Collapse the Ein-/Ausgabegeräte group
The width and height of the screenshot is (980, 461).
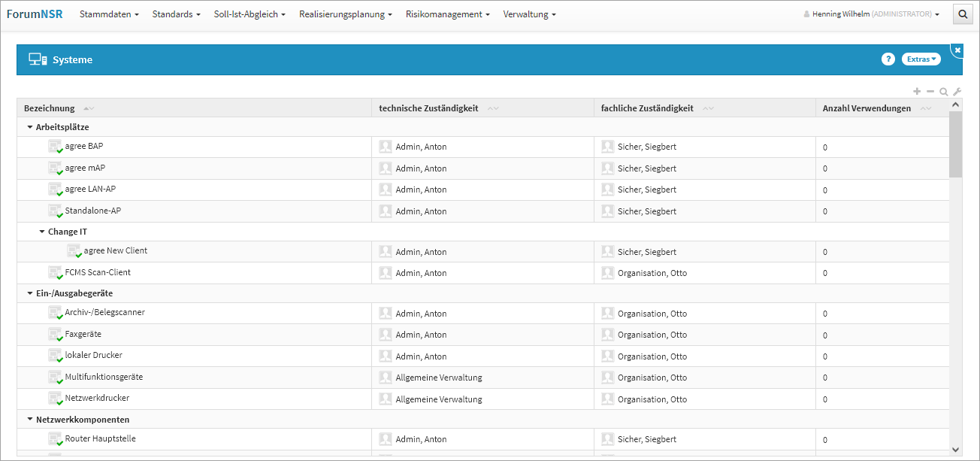tap(30, 293)
